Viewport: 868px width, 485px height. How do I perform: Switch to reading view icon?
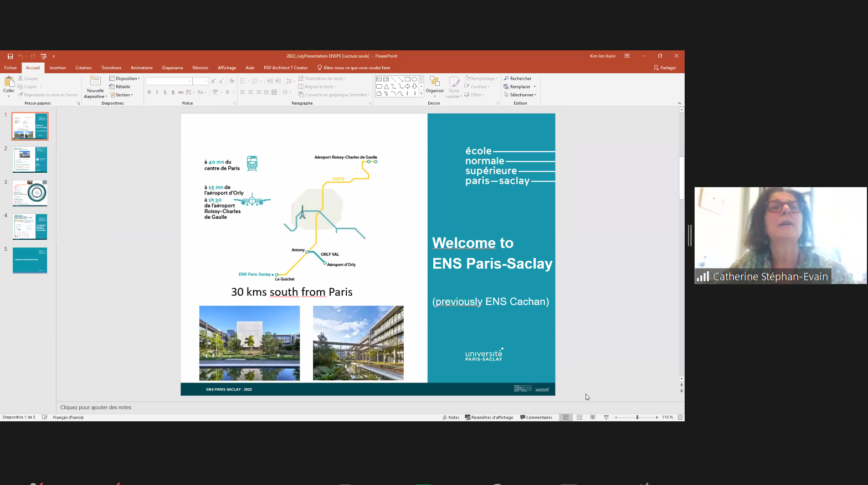pyautogui.click(x=593, y=417)
